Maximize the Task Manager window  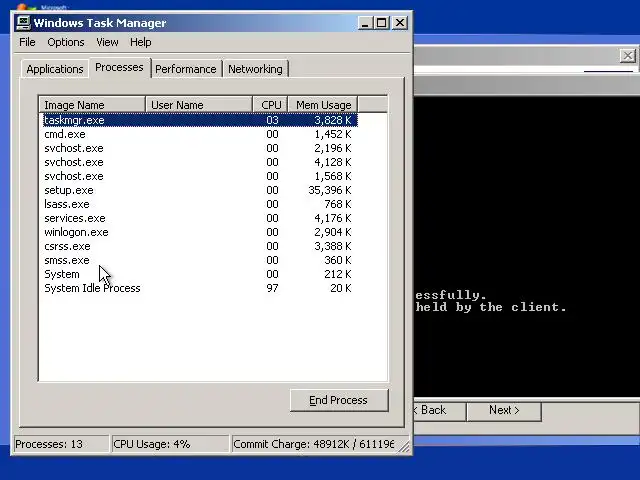pos(382,23)
